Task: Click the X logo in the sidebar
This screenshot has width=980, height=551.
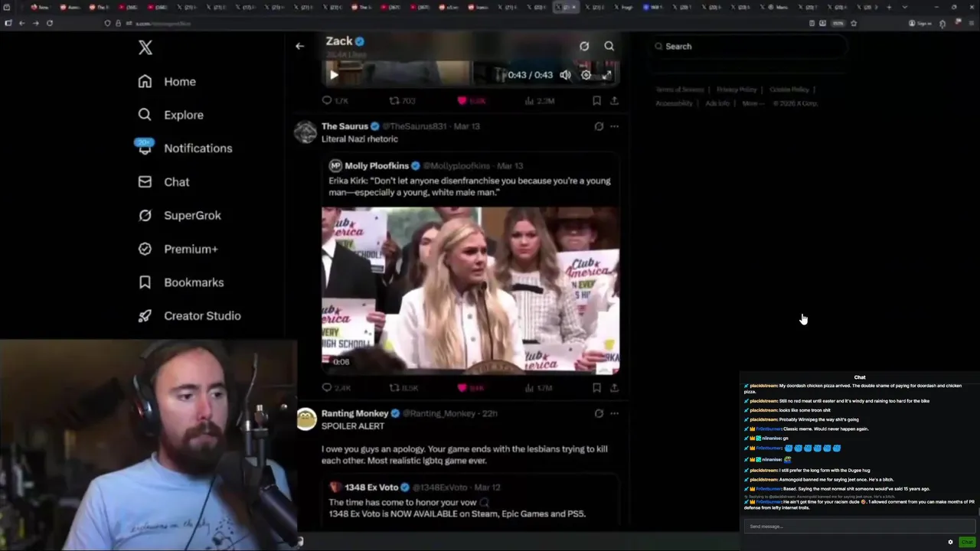Action: [x=145, y=47]
